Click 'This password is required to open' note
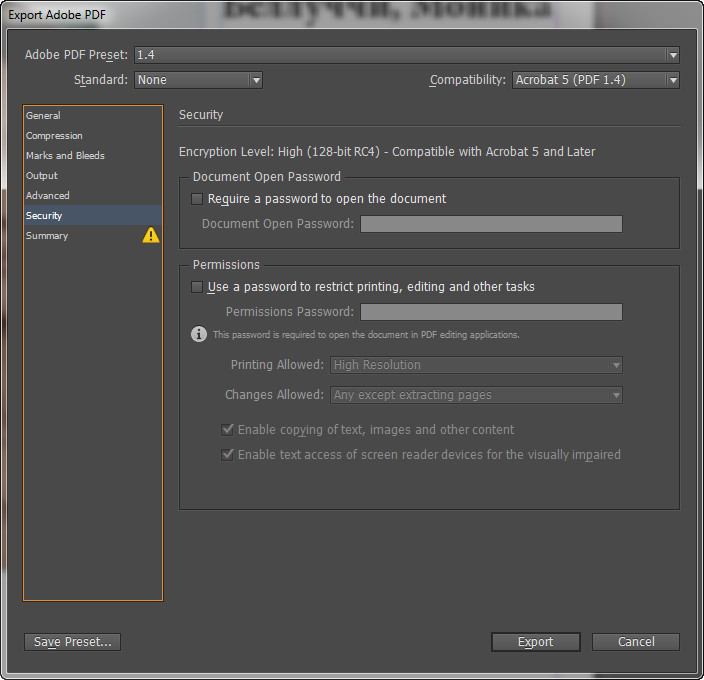The width and height of the screenshot is (704, 680). tap(366, 335)
